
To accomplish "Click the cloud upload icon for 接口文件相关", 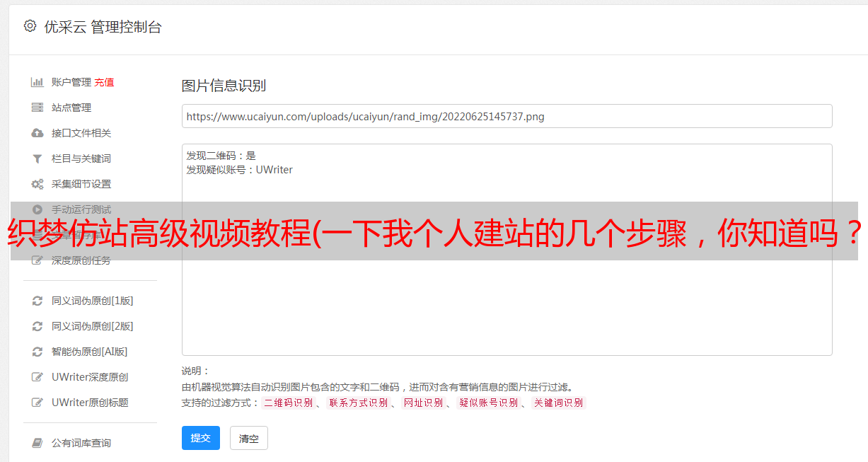I will click(x=37, y=133).
